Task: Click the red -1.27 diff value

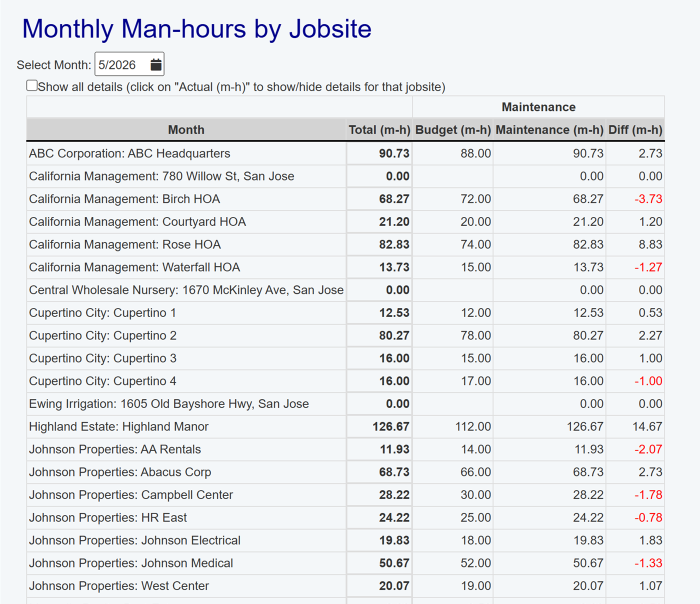Action: point(648,267)
